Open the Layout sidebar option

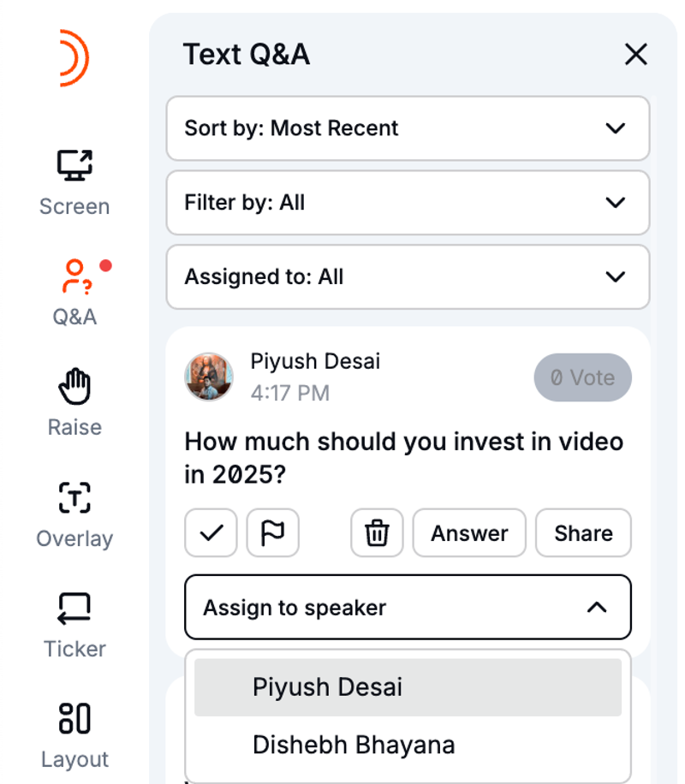(74, 733)
